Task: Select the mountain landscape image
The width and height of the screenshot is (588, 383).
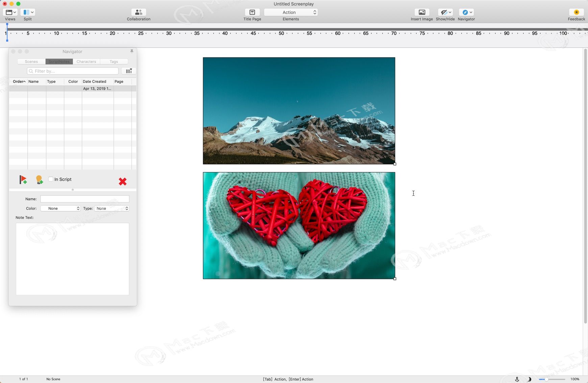Action: (x=299, y=111)
